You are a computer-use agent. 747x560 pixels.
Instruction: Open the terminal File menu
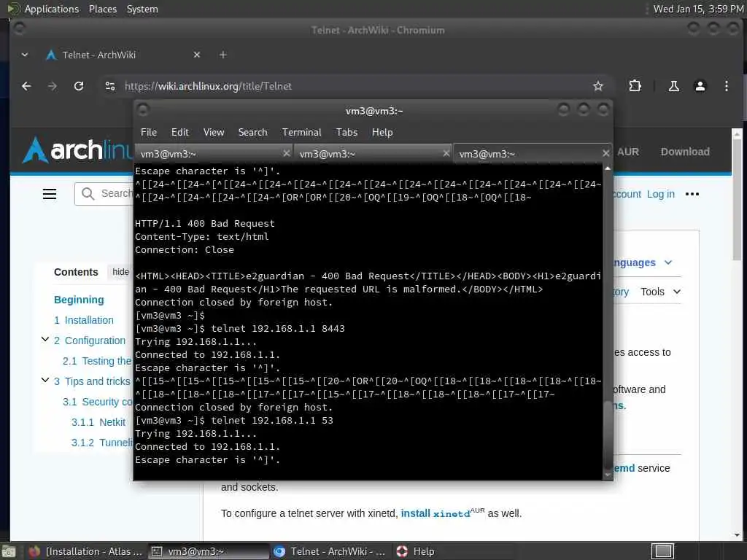[149, 133]
